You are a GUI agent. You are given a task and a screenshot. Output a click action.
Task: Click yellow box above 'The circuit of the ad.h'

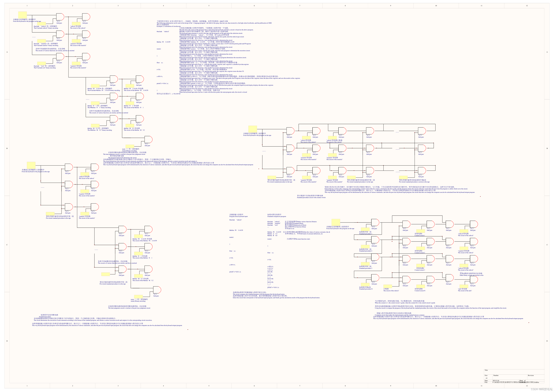(464, 286)
